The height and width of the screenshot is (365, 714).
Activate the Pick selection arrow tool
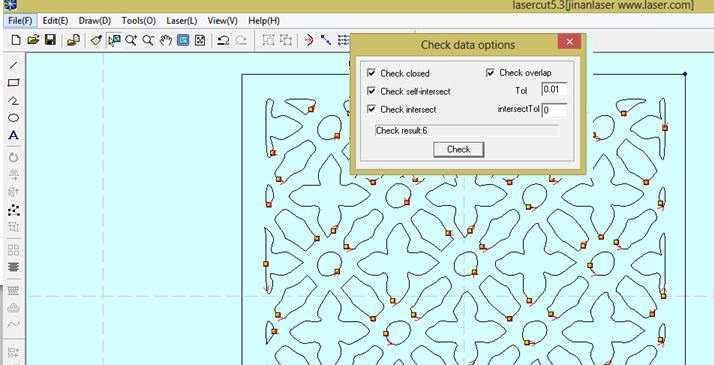tap(114, 41)
